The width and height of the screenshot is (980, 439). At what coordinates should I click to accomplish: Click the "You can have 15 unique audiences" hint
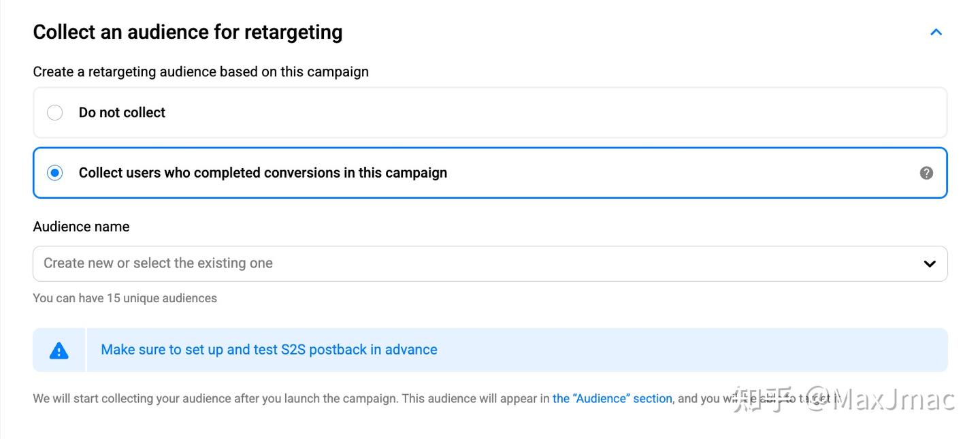point(125,298)
